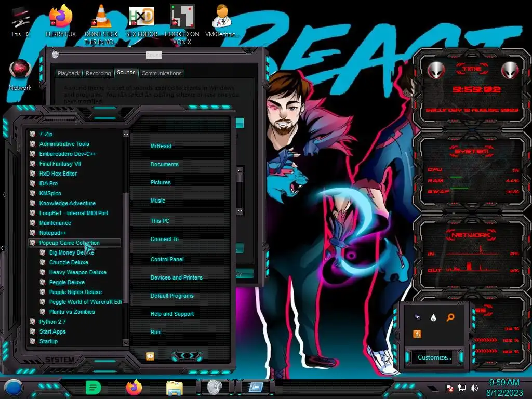532x399 pixels.
Task: Expand the KMSpico folder
Action: coord(75,193)
